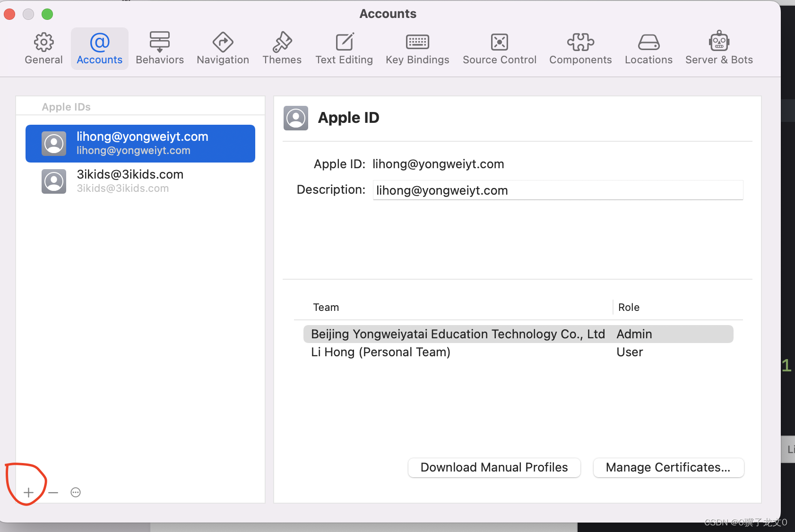Open the account options ellipsis menu

tap(76, 492)
